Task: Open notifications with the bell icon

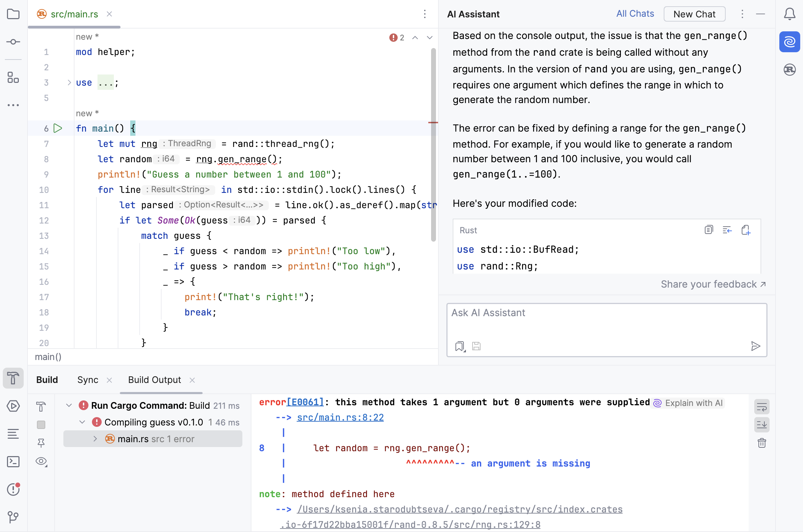Action: [790, 14]
